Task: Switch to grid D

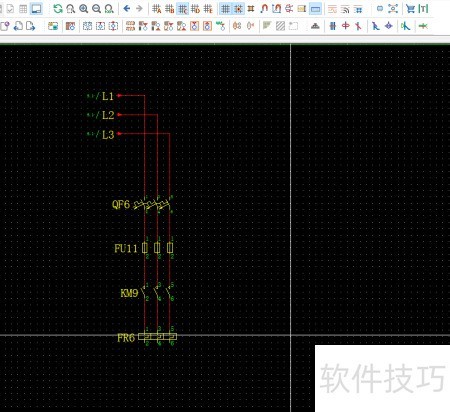Action: point(195,9)
